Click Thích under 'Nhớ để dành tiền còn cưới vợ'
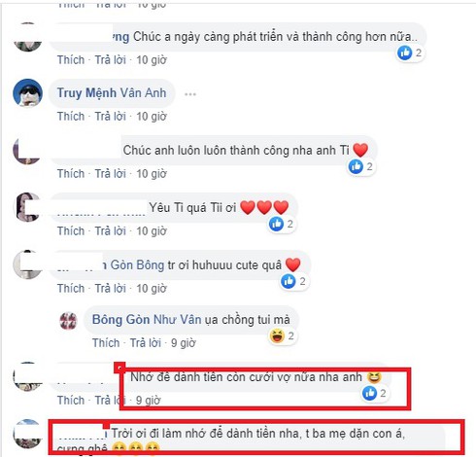This screenshot has height=457, width=476. [x=71, y=401]
